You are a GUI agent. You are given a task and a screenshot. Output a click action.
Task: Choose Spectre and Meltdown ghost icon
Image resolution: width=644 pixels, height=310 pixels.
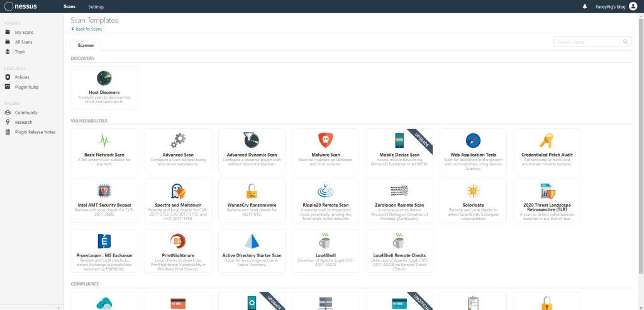(x=178, y=191)
